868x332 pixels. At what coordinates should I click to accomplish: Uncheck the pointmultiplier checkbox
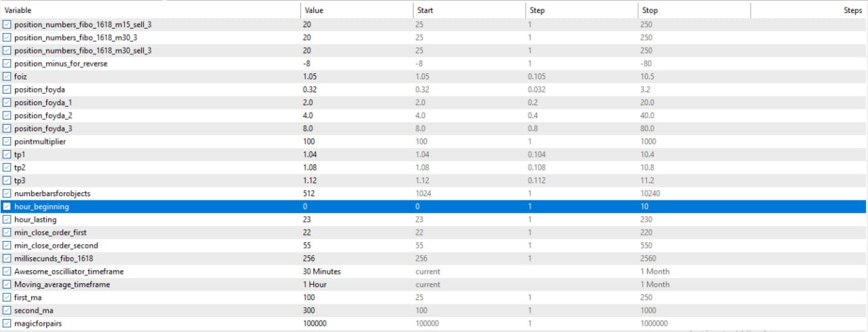[x=7, y=141]
